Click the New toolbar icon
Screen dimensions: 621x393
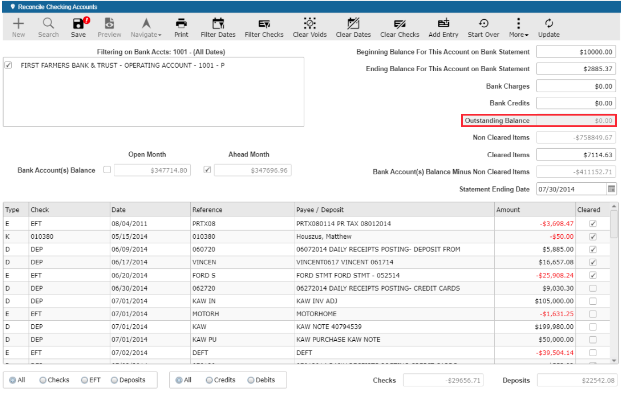tap(18, 27)
